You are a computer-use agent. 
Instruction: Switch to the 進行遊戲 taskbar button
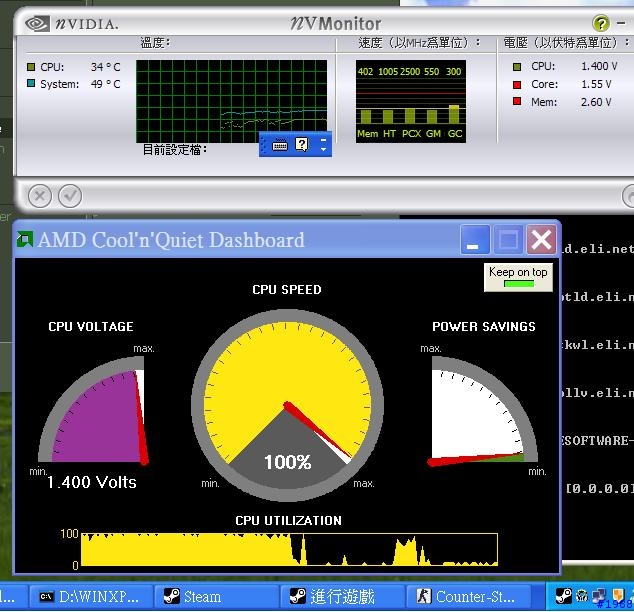pos(342,597)
